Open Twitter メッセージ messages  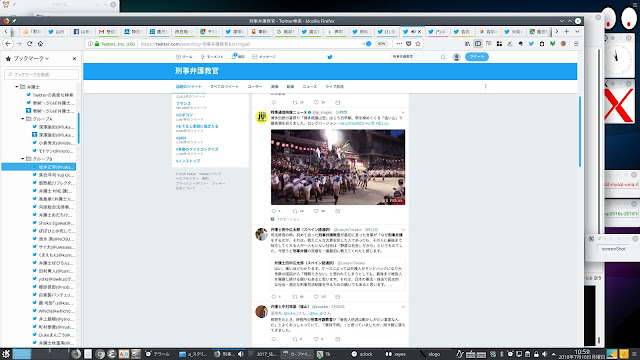click(x=264, y=57)
